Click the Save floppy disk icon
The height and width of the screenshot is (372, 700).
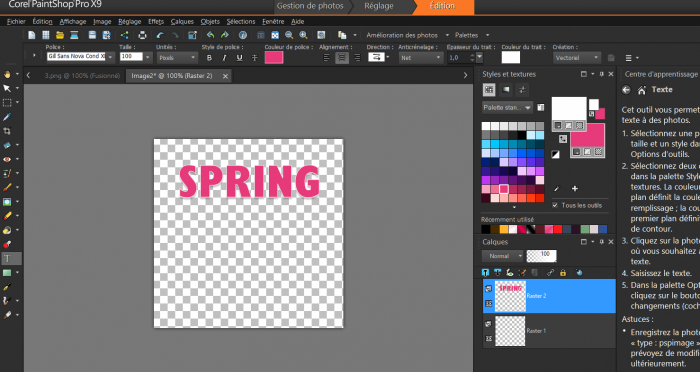(92, 35)
